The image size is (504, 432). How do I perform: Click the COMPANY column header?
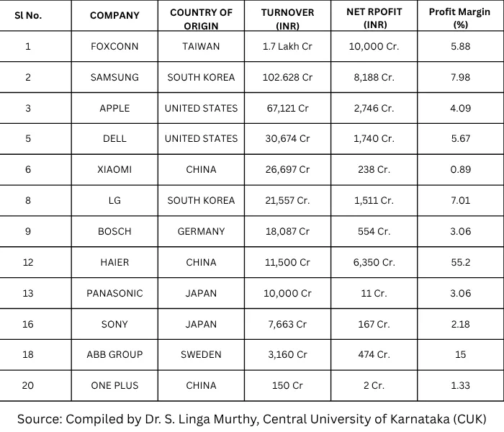(x=114, y=16)
